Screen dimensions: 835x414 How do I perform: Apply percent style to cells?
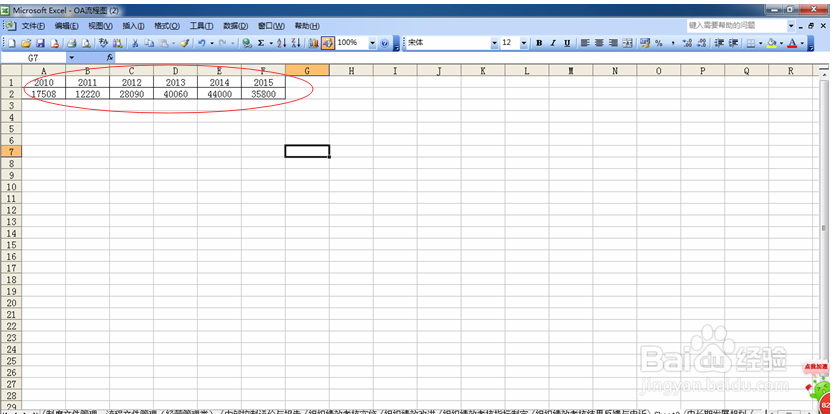(659, 43)
